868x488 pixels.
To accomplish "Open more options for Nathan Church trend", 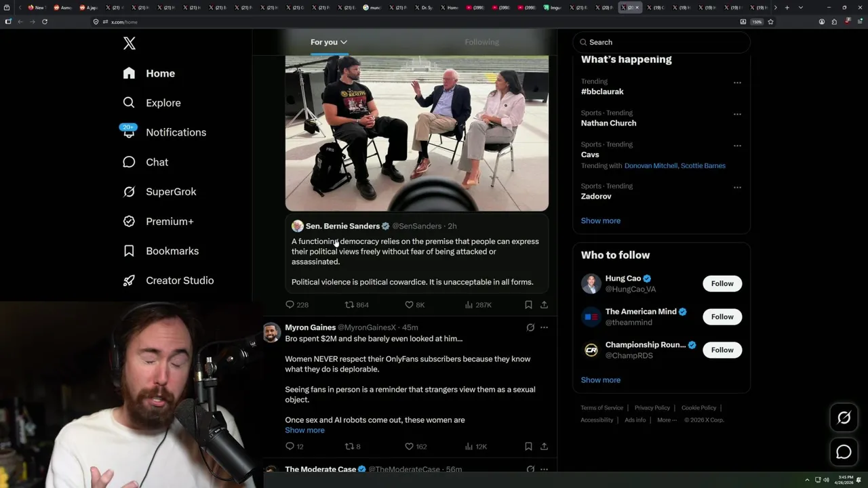I will click(737, 115).
